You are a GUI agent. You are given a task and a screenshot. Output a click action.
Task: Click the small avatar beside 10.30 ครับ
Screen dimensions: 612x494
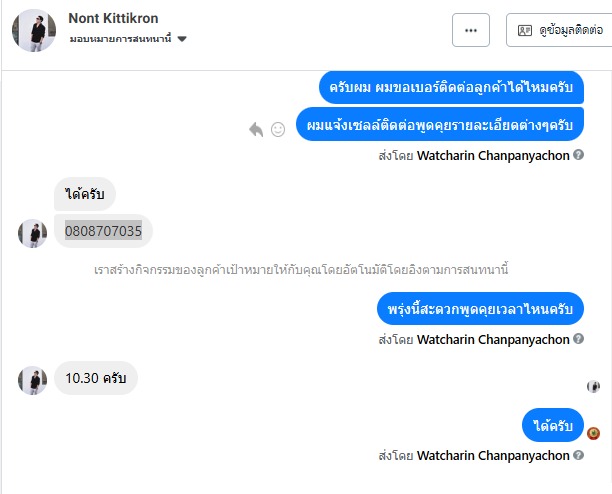33,379
